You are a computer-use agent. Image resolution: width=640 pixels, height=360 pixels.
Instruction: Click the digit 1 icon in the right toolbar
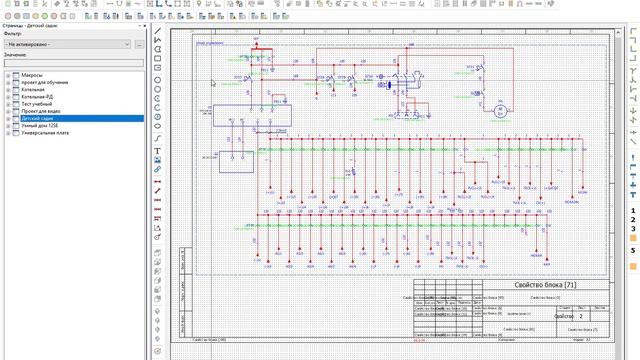[x=633, y=211]
